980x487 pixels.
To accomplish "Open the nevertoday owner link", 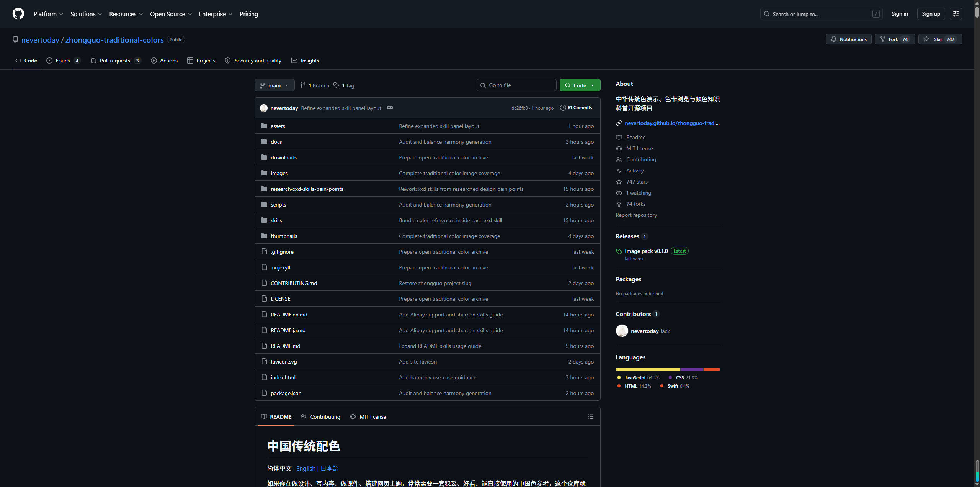I will pos(40,39).
